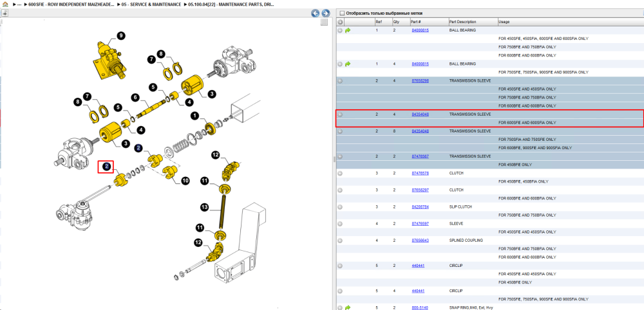Click plus icon on part 87476567 row
The image size is (644, 310).
point(340,156)
